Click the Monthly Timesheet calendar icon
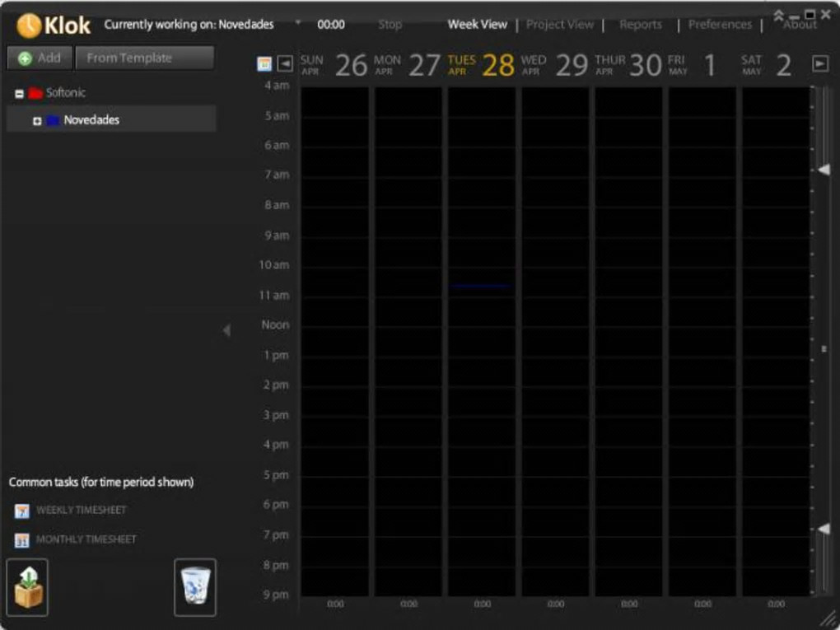This screenshot has width=840, height=630. [x=22, y=540]
